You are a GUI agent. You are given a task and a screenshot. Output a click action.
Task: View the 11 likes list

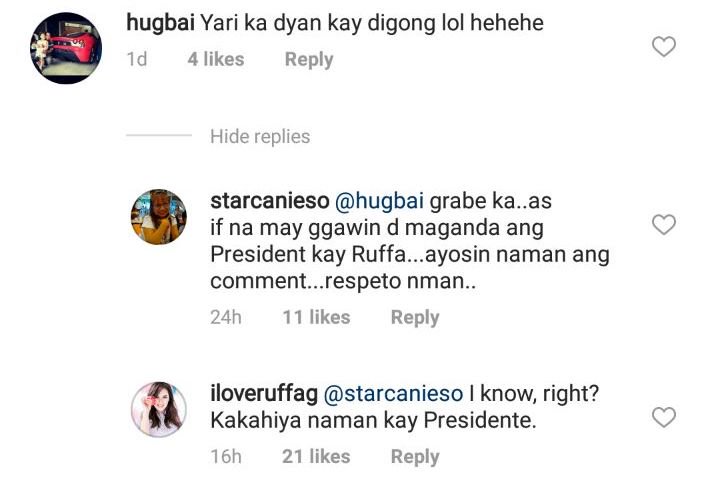click(316, 317)
